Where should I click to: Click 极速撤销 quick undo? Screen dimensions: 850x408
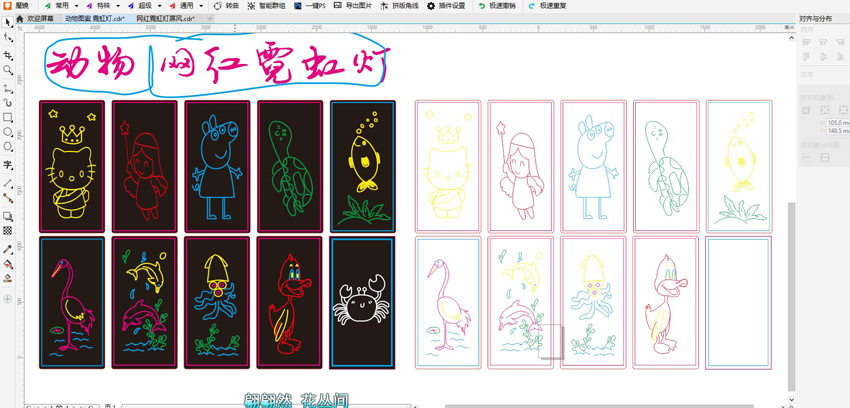click(x=497, y=5)
